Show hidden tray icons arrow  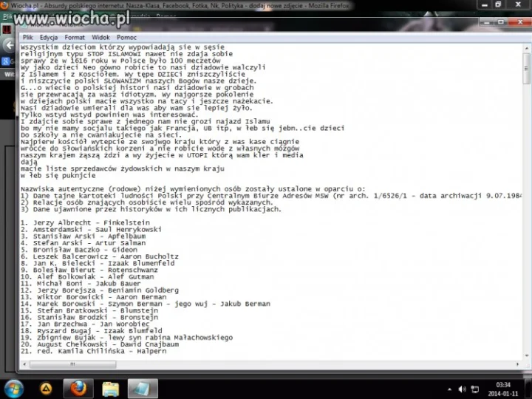[x=449, y=389]
